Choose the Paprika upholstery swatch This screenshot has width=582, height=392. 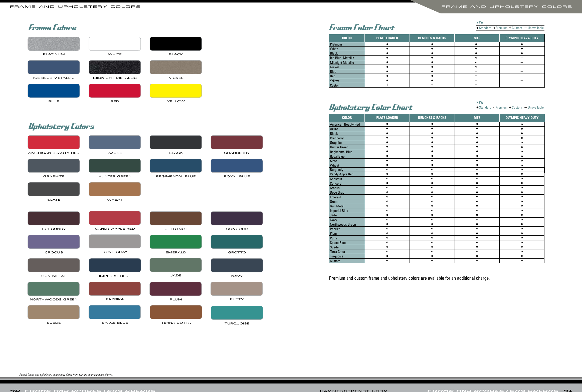[115, 289]
